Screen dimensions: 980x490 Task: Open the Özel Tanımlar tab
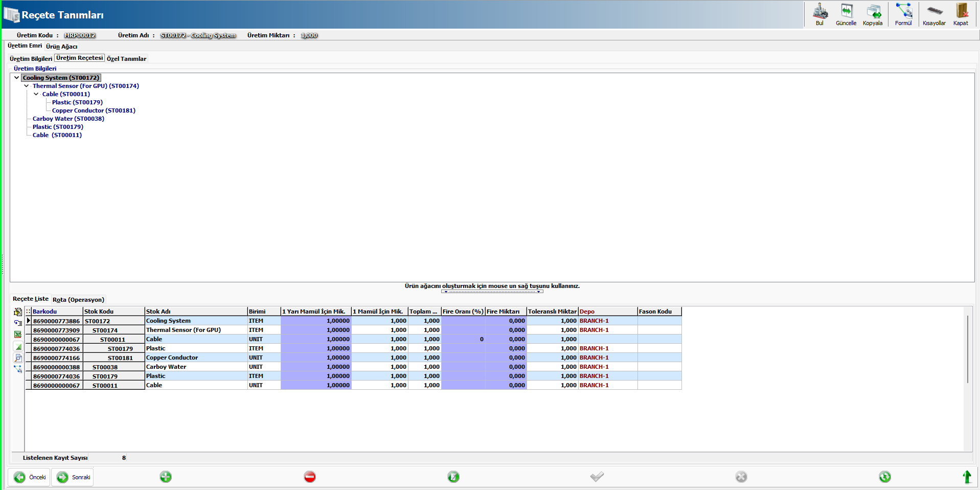click(x=126, y=59)
